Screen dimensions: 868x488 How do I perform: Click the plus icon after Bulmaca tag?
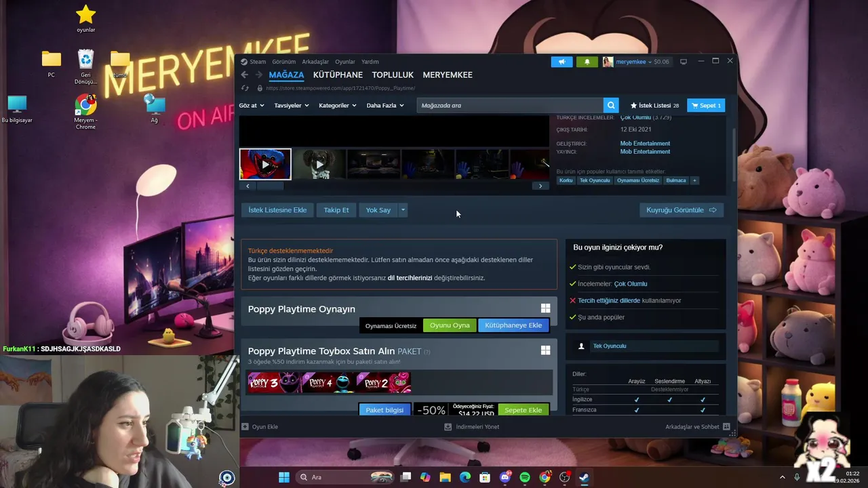pos(694,180)
